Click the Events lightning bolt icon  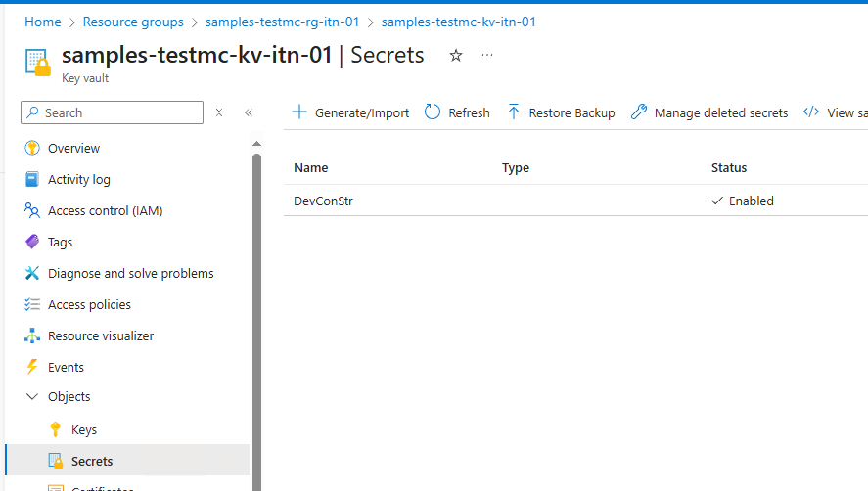click(32, 367)
